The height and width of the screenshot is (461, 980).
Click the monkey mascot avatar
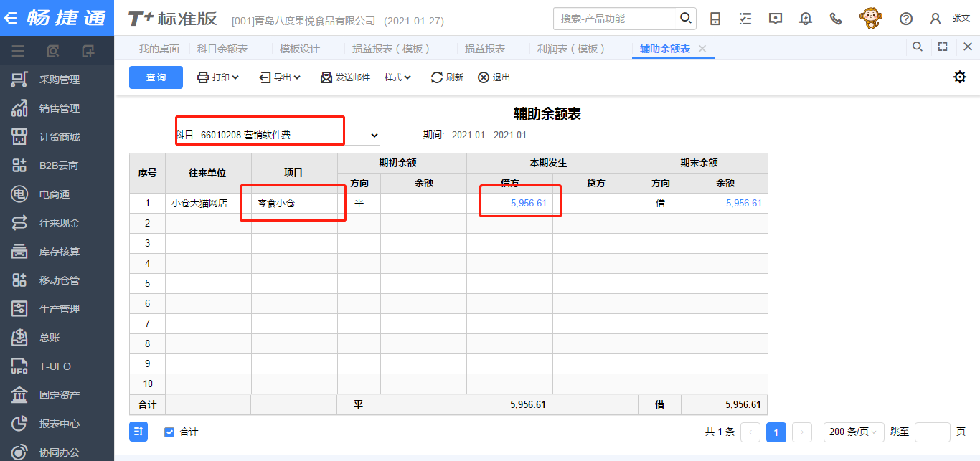click(x=871, y=18)
